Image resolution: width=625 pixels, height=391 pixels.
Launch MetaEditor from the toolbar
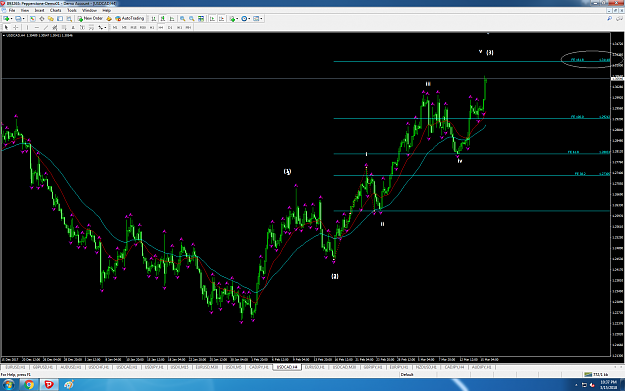(109, 18)
